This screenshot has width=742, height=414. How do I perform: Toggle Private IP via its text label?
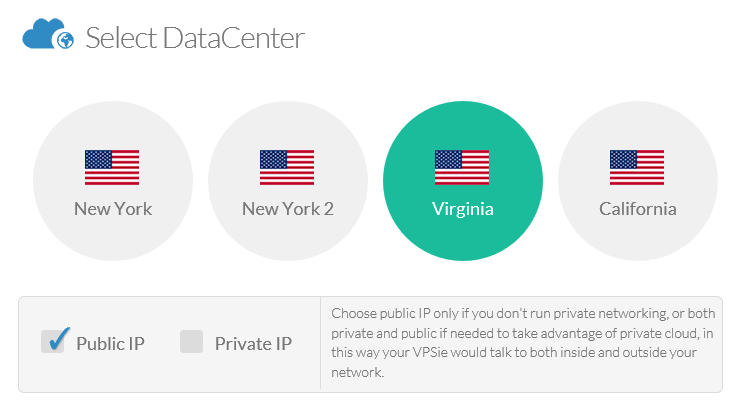coord(253,344)
